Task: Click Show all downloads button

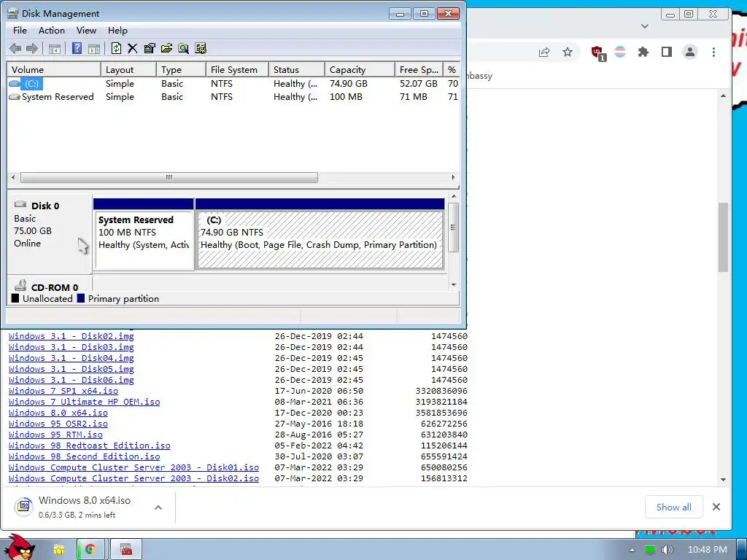Action: click(673, 507)
